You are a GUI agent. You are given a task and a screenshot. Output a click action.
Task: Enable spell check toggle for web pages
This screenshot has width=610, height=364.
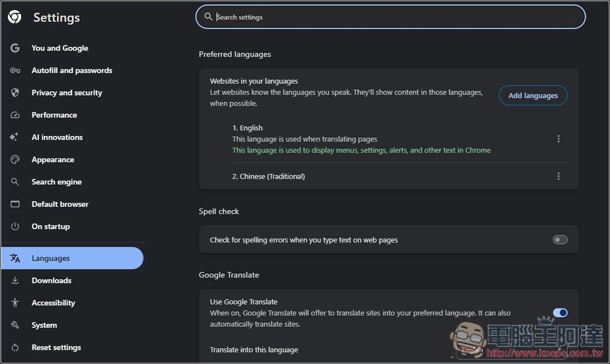point(559,240)
